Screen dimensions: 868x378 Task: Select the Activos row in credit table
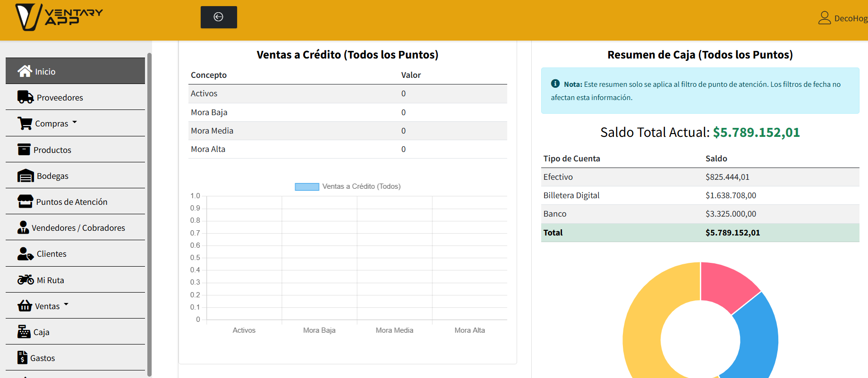tap(348, 93)
